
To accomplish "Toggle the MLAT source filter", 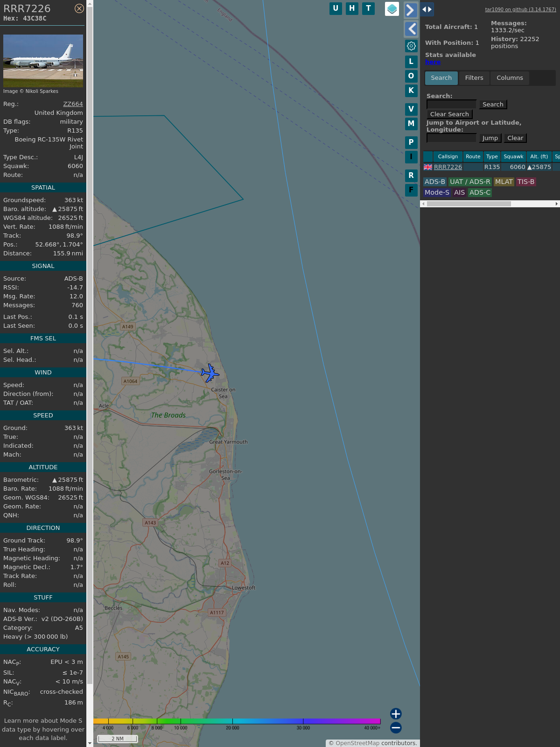I will 504,182.
